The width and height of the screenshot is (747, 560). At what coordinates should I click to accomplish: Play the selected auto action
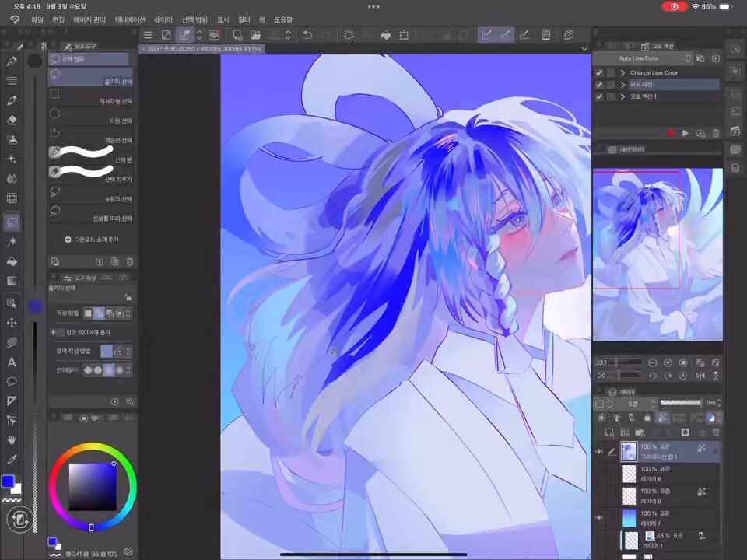[x=685, y=133]
